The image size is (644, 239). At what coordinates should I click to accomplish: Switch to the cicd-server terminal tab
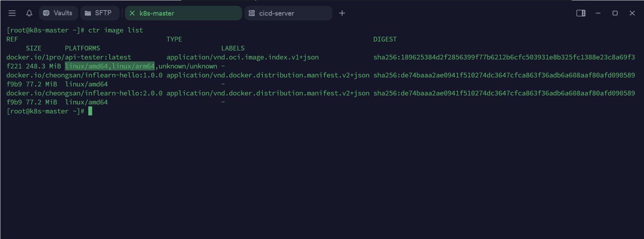coord(288,13)
